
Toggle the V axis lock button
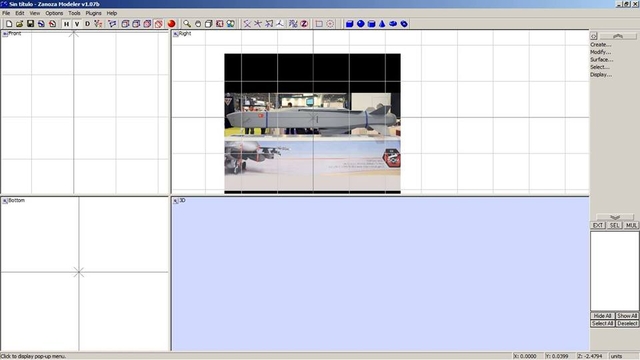pyautogui.click(x=77, y=24)
